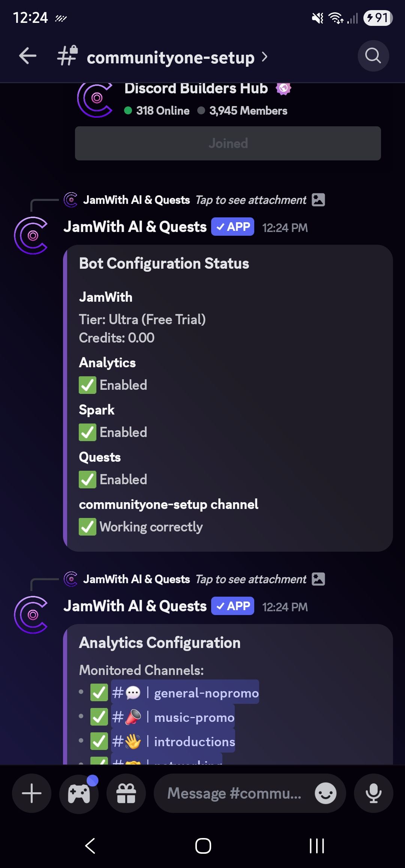Open the game controller activities icon

(79, 793)
